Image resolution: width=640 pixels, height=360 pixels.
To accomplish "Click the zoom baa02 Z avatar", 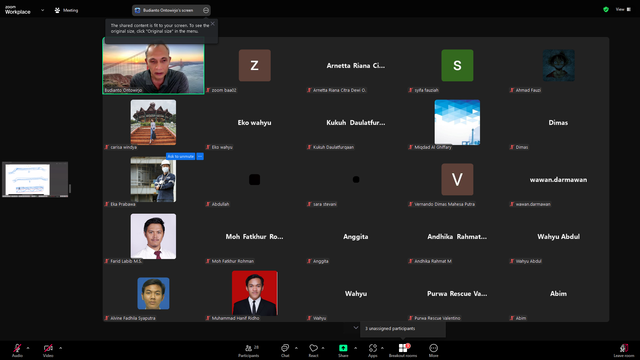I will pyautogui.click(x=255, y=65).
